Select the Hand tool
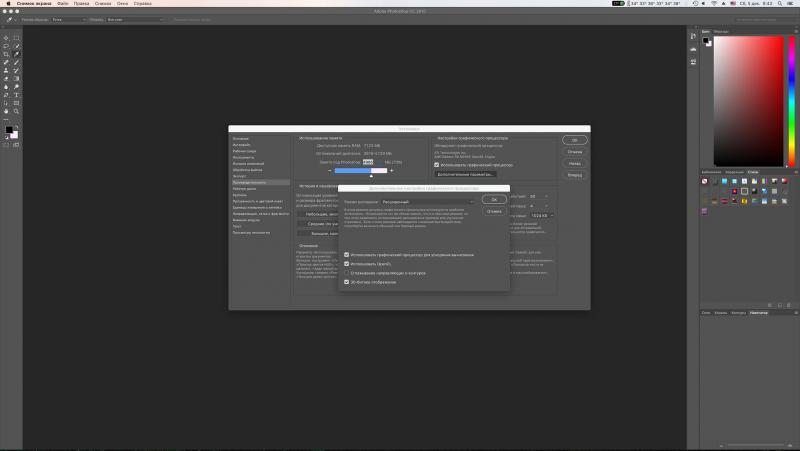Screen dimensions: 800x451 pyautogui.click(x=6, y=111)
